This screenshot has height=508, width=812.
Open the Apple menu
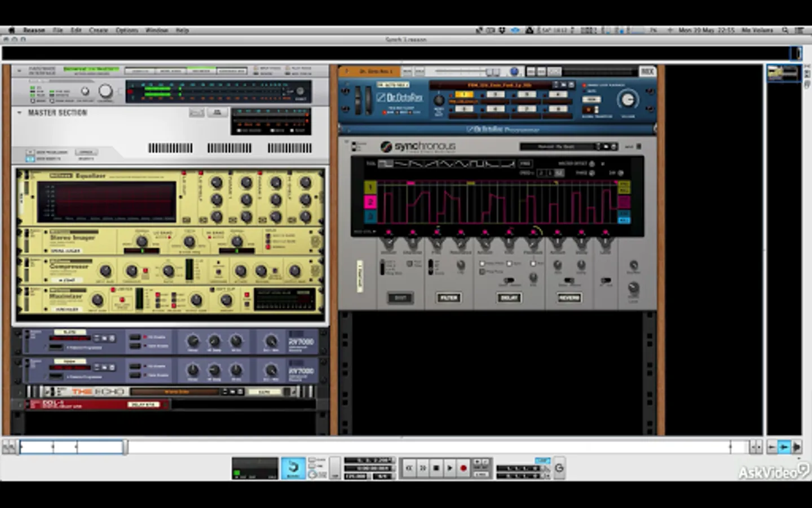coord(11,30)
